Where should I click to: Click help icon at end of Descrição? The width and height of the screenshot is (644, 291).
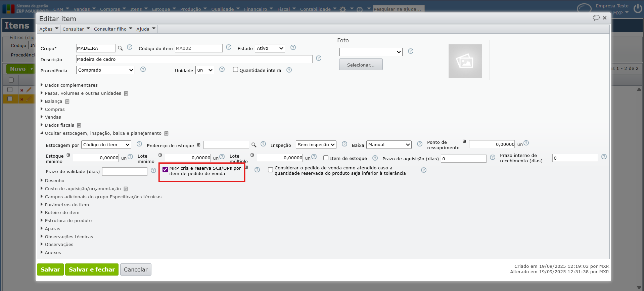pyautogui.click(x=319, y=58)
